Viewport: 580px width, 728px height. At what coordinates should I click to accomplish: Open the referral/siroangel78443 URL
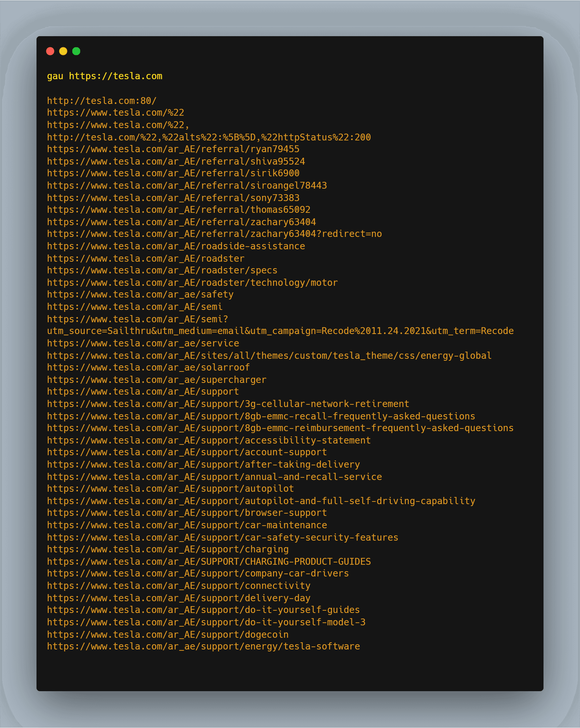pyautogui.click(x=187, y=185)
